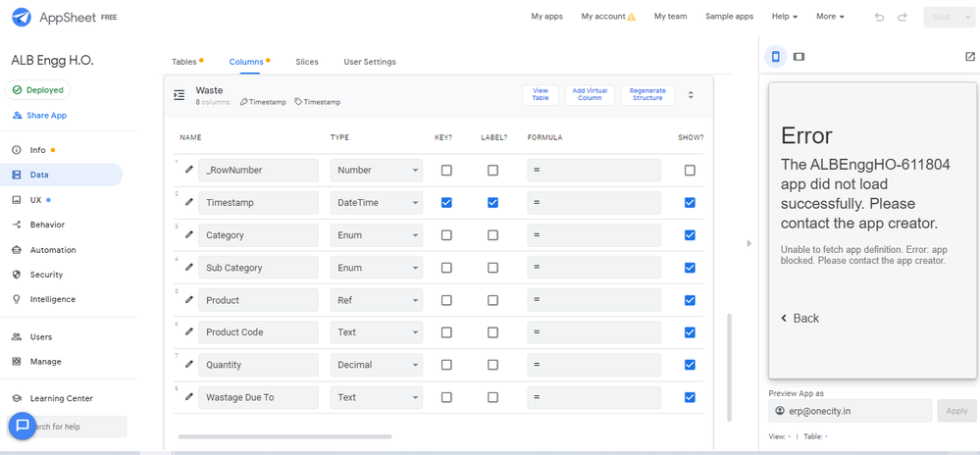
Task: Switch to the Columns tab
Action: [246, 62]
